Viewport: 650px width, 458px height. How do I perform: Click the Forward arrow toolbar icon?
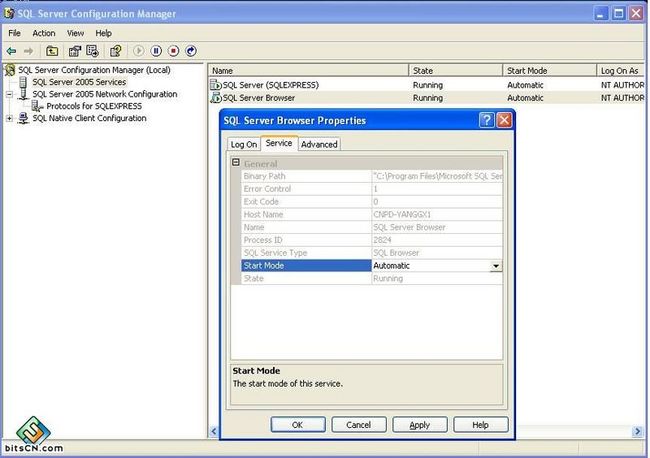coord(28,51)
